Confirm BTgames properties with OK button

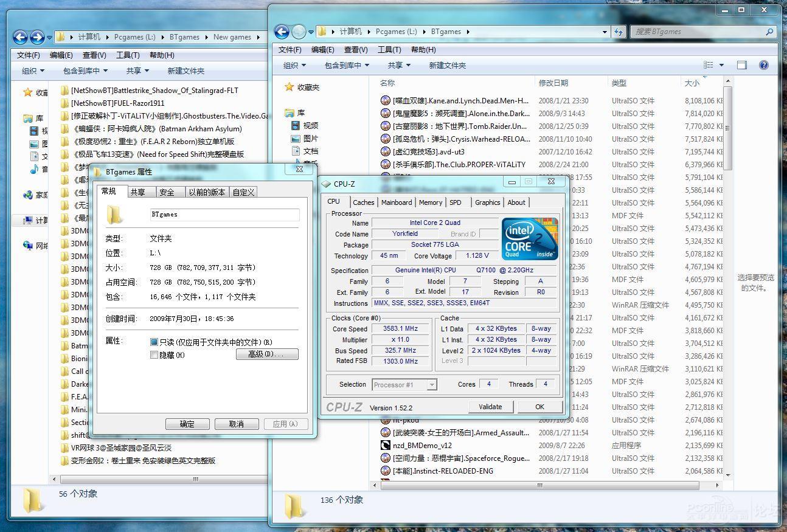click(x=187, y=424)
